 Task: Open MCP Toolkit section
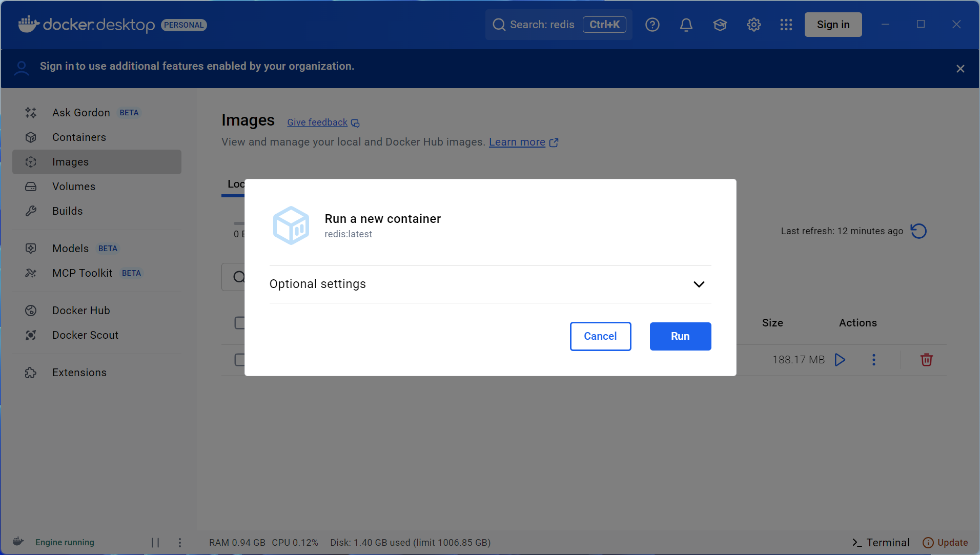97,273
